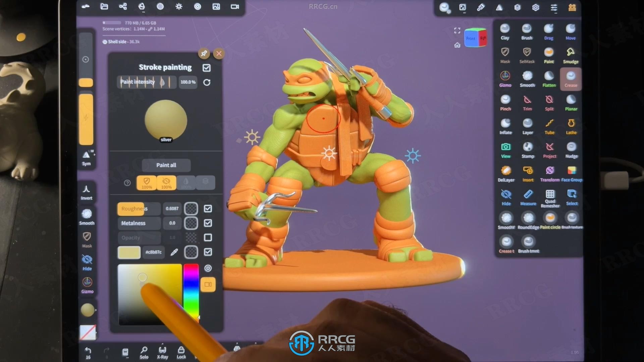The width and height of the screenshot is (644, 362).
Task: Select the Clay brush tool
Action: pyautogui.click(x=505, y=32)
